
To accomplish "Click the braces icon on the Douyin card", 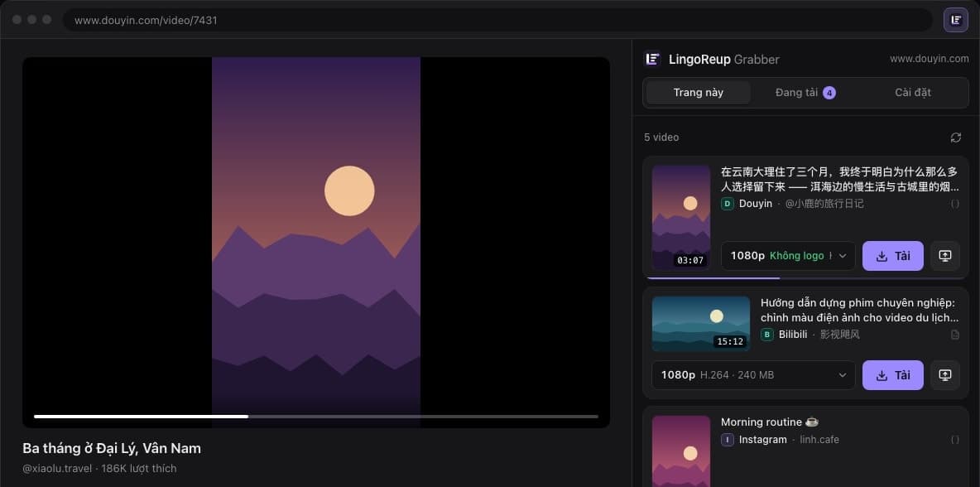I will tap(955, 204).
